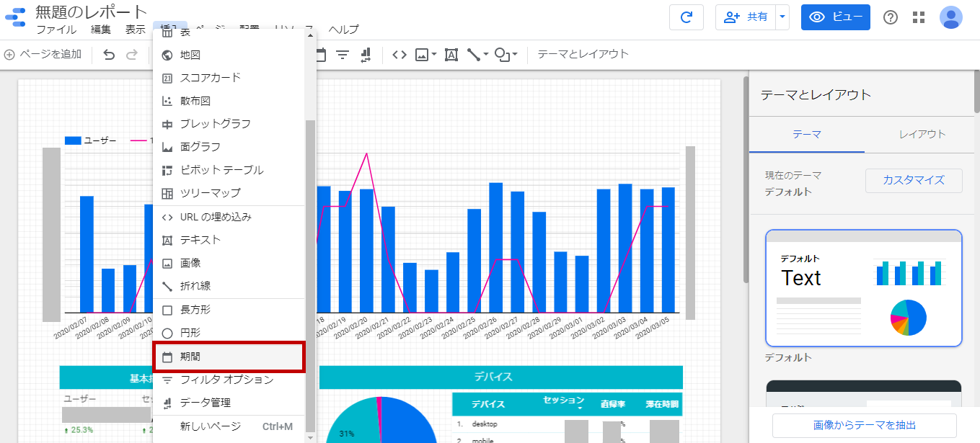Screen dimensions: 980x443
Task: Select 散布図 from the insert menu
Action: [229, 101]
